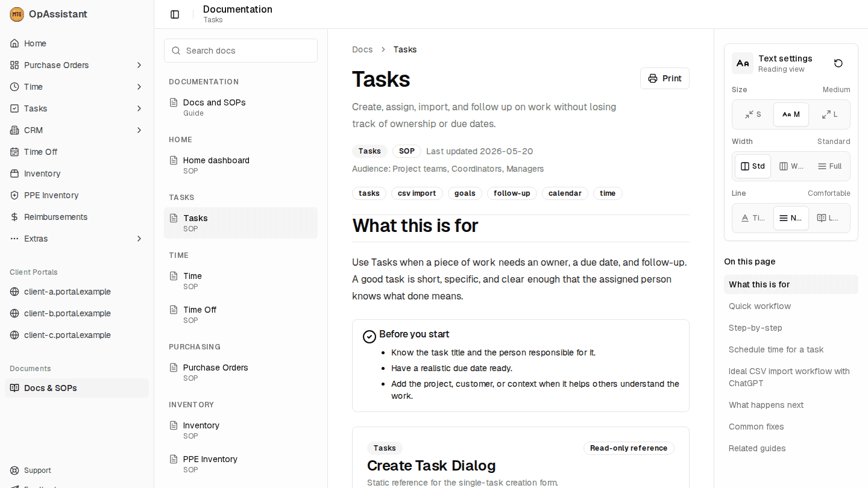Set line spacing to Tight
Viewport: 868px width, 488px height.
[x=753, y=218]
